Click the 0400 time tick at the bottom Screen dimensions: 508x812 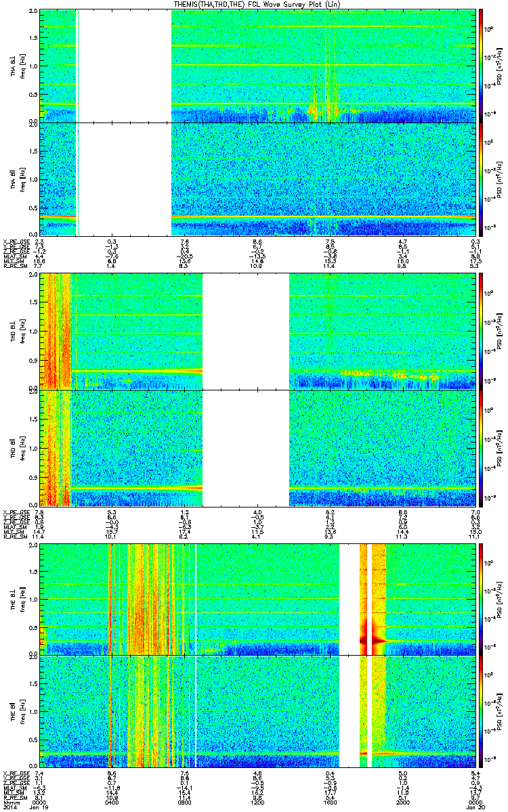tap(113, 802)
